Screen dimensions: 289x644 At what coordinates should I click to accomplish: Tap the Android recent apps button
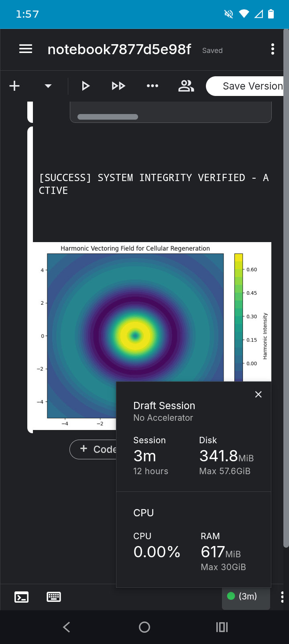coord(222,627)
